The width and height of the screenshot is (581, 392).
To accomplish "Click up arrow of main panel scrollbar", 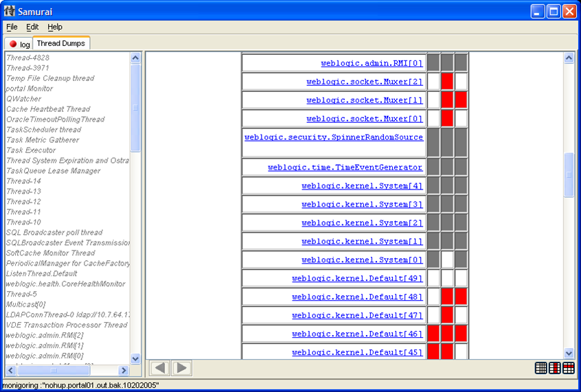I will (569, 58).
